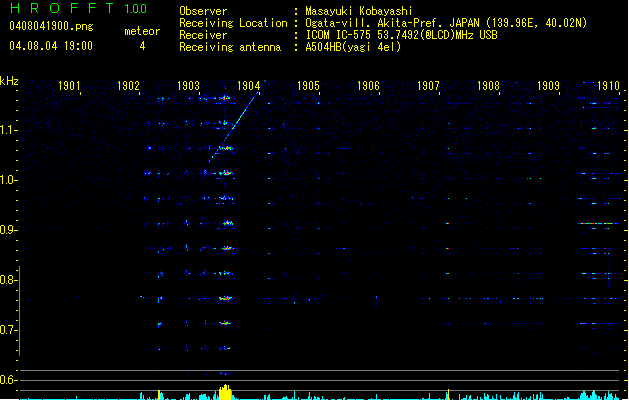The height and width of the screenshot is (400, 629).
Task: Select the version number 1.00
Action: pyautogui.click(x=135, y=9)
